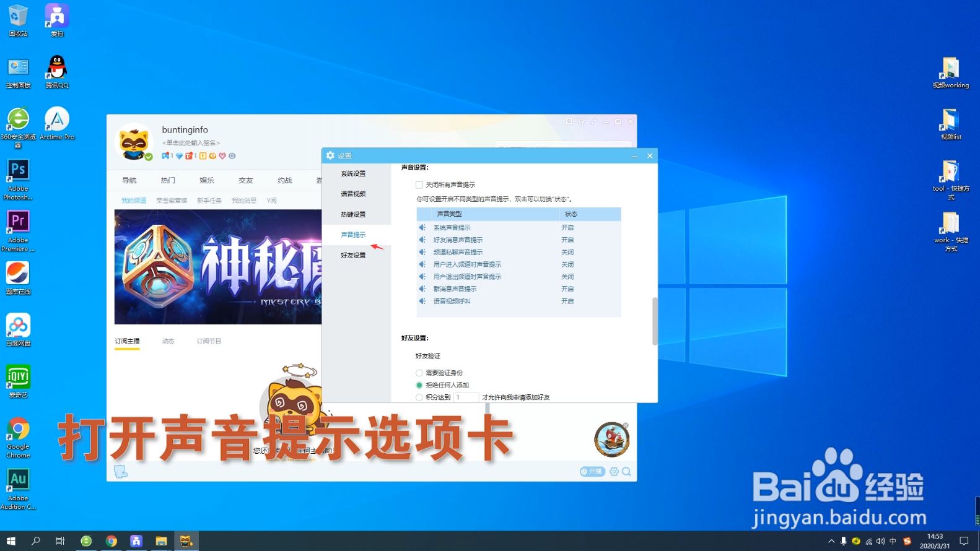Click the signature field under buntinginfo

click(x=191, y=143)
